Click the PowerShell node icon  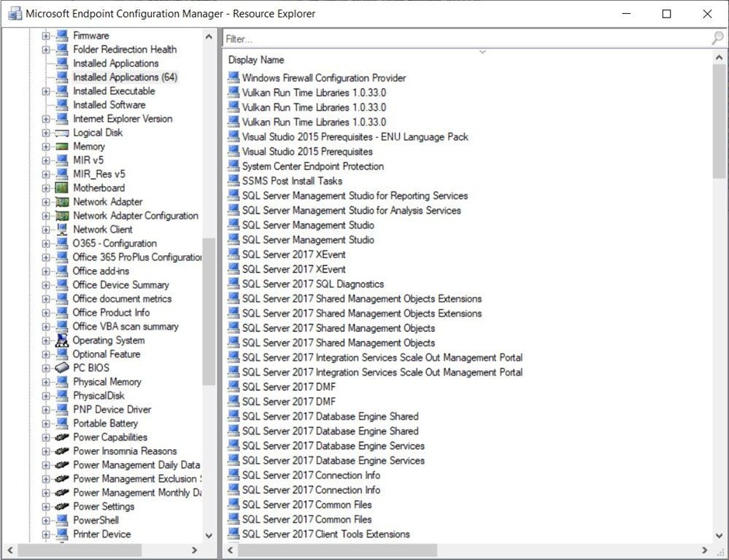pos(62,520)
